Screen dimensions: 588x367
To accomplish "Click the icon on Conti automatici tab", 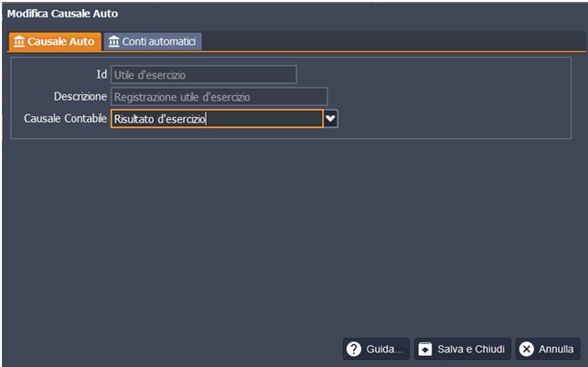I will [113, 42].
